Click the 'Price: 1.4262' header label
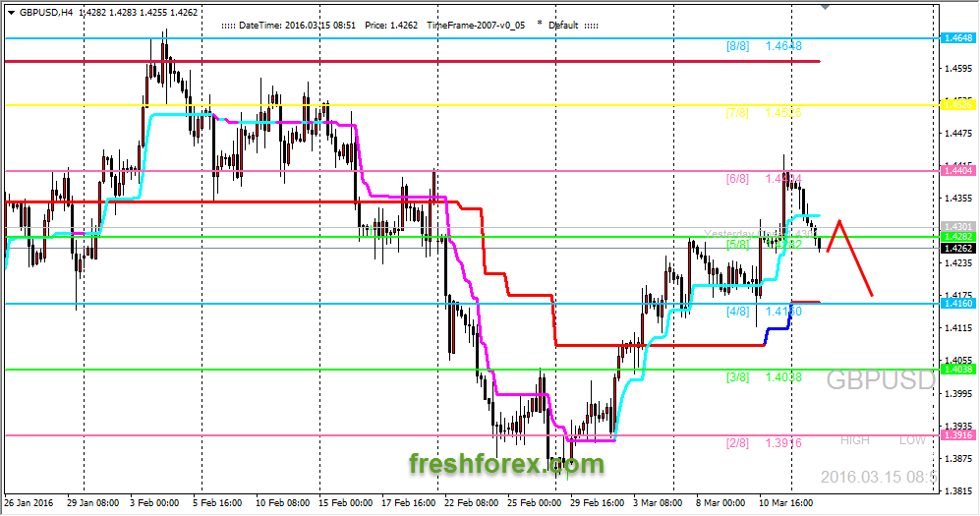The width and height of the screenshot is (980, 516). 391,26
